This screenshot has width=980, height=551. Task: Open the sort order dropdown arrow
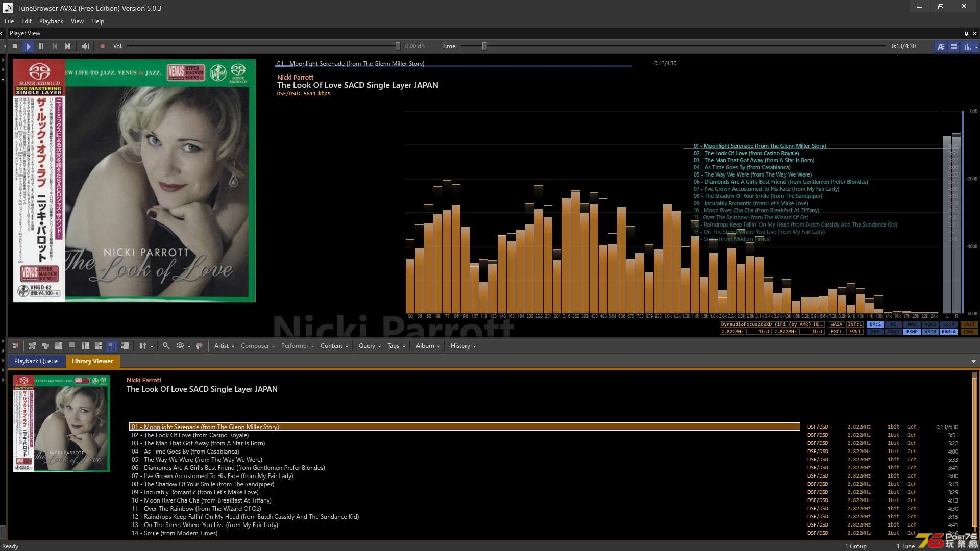pos(152,346)
